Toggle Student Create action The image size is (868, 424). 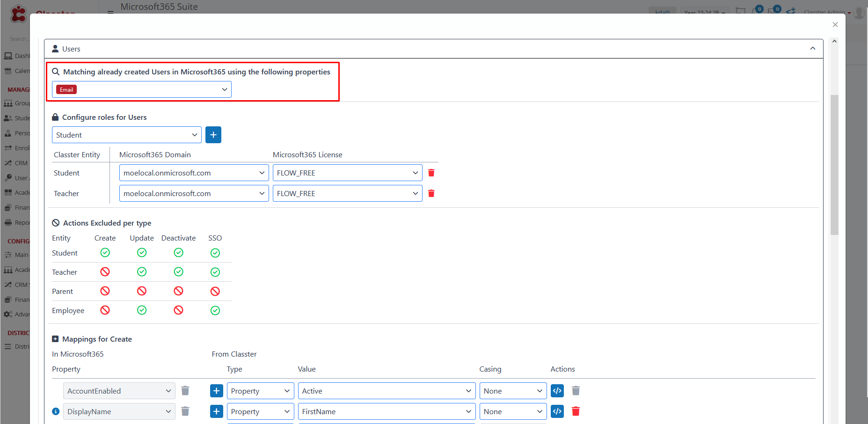click(105, 253)
